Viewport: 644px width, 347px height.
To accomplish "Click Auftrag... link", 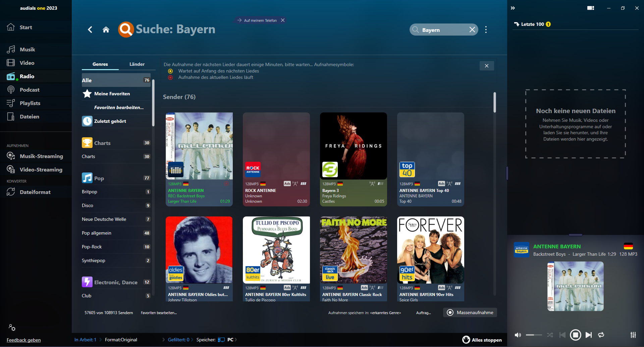I will (424, 313).
